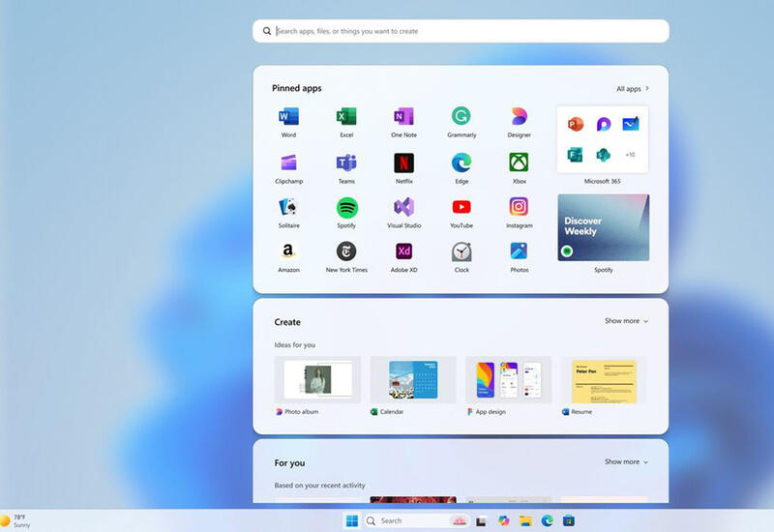Screen dimensions: 774x532
Task: Open the Instagram app
Action: tap(520, 207)
